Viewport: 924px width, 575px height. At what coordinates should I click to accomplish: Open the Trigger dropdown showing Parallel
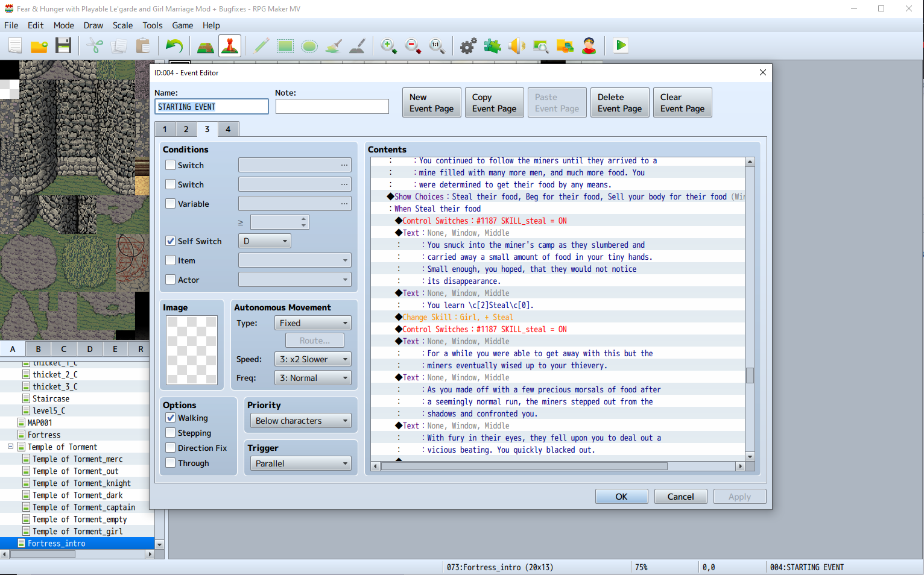click(x=301, y=463)
